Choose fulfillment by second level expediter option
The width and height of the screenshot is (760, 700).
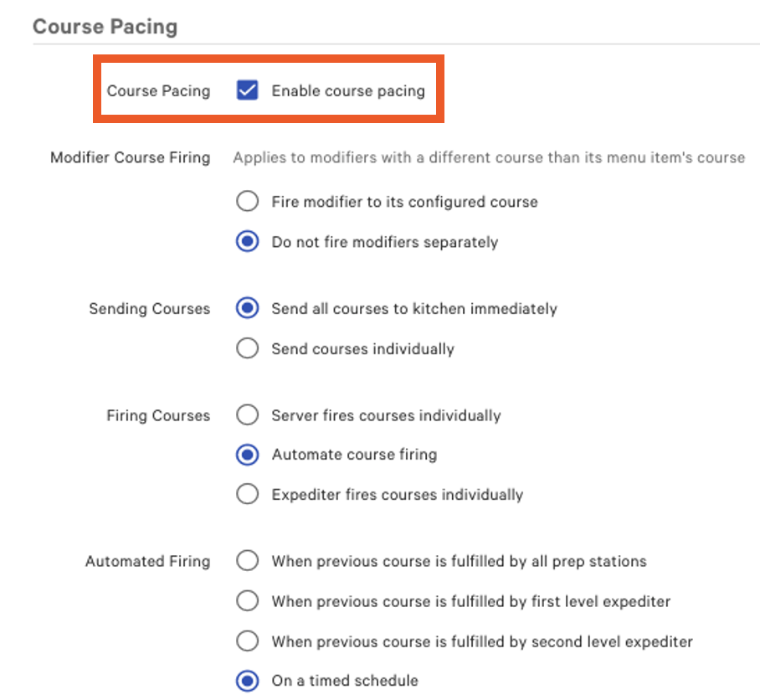(x=248, y=641)
